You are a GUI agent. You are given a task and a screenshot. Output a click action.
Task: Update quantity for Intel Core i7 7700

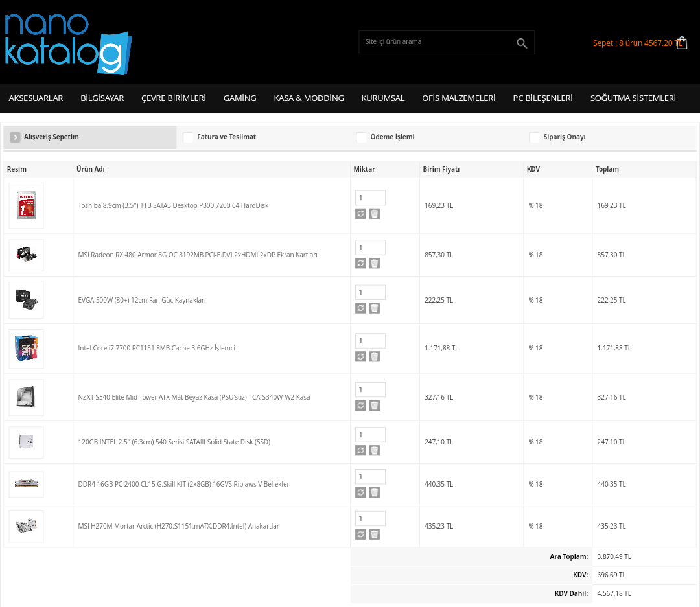pos(360,356)
